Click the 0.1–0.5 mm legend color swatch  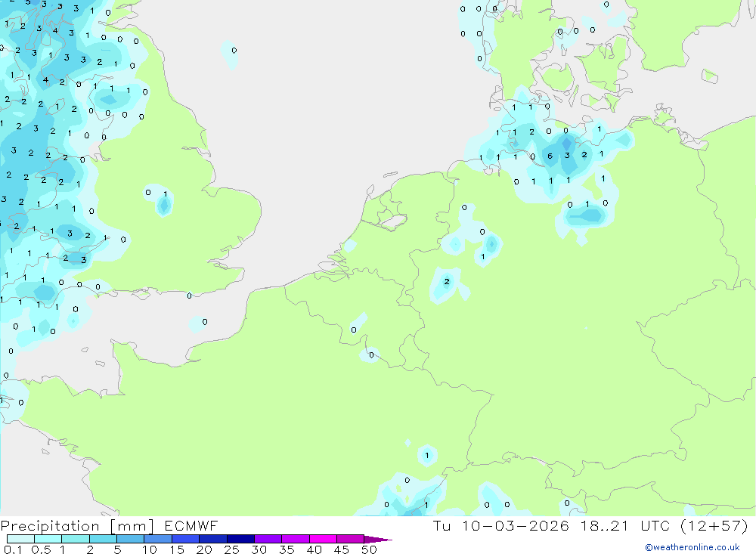point(20,539)
